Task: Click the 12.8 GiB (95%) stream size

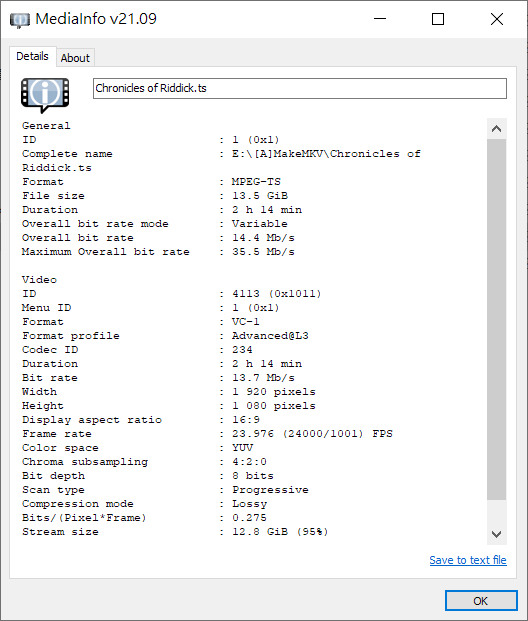Action: [x=280, y=532]
